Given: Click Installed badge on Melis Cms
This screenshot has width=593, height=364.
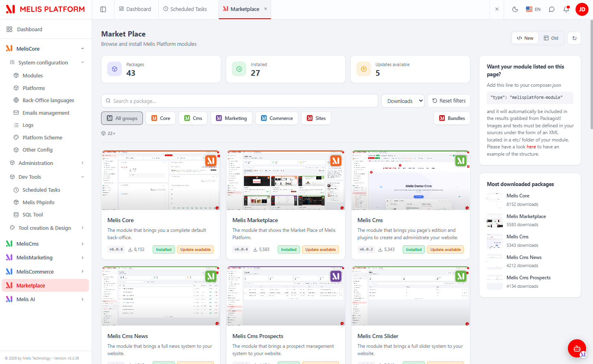Looking at the screenshot, I should (414, 250).
